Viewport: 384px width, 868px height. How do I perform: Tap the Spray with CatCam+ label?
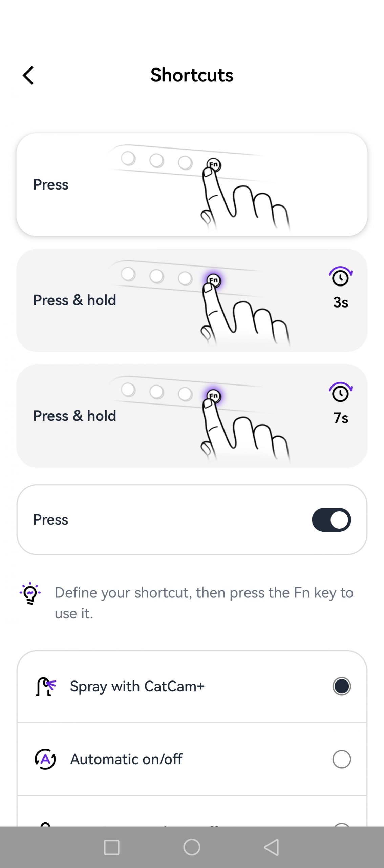(137, 686)
